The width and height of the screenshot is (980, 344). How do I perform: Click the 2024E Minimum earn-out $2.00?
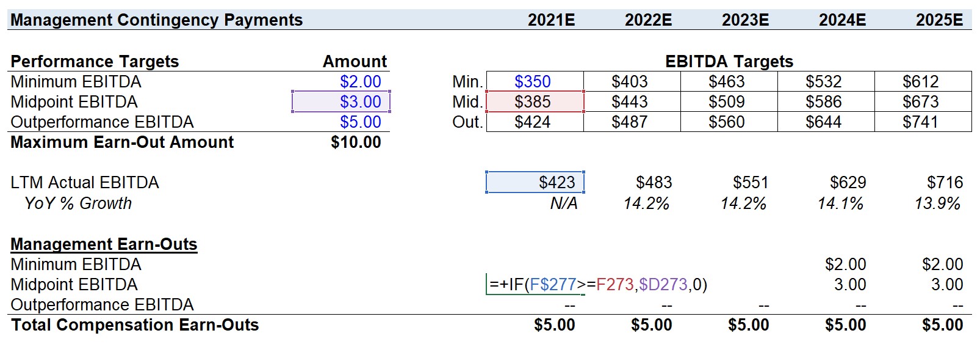pyautogui.click(x=845, y=264)
